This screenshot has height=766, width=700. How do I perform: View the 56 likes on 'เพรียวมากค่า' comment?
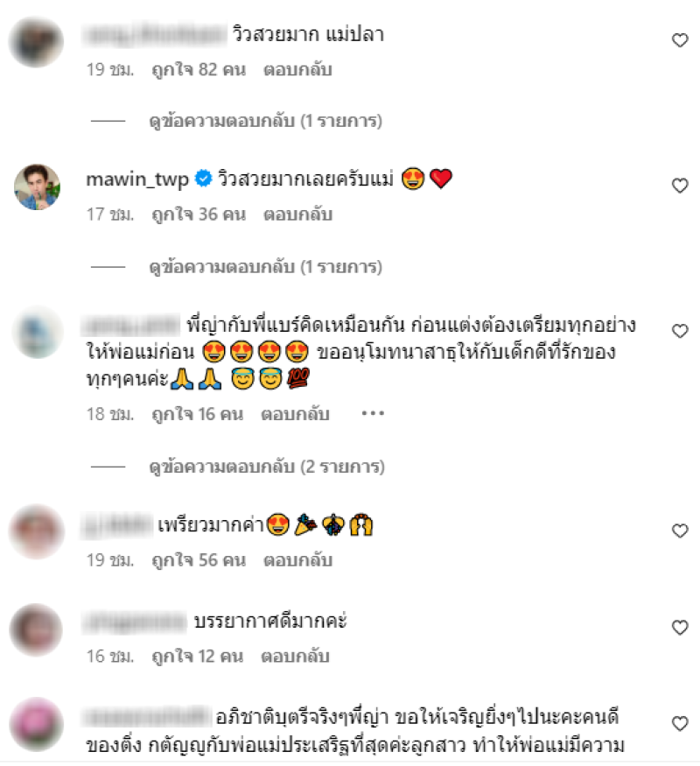pos(199,560)
